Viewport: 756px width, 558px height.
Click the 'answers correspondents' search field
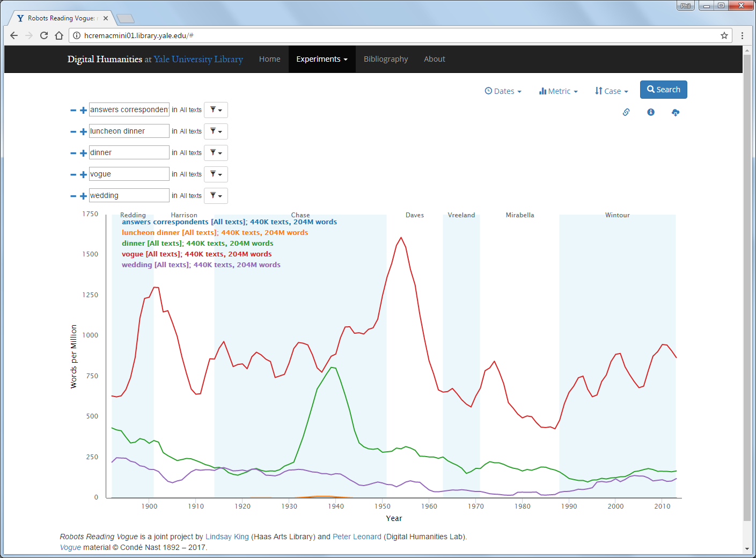tap(129, 109)
